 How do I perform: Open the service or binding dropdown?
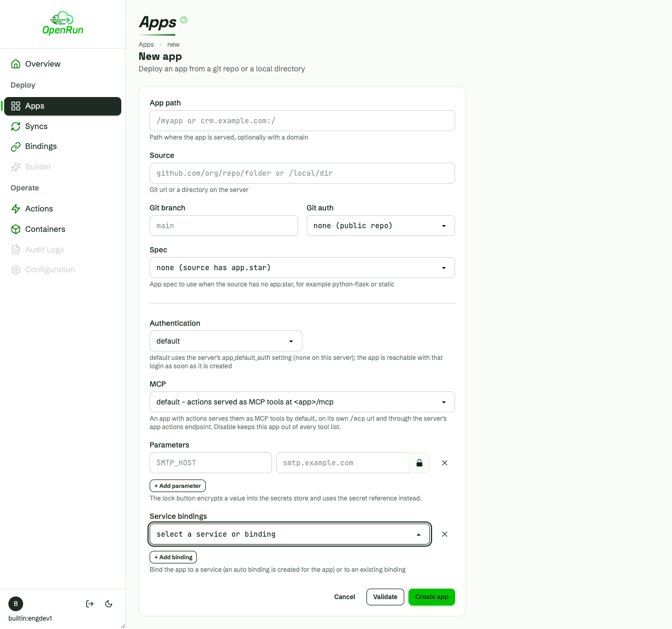click(290, 534)
